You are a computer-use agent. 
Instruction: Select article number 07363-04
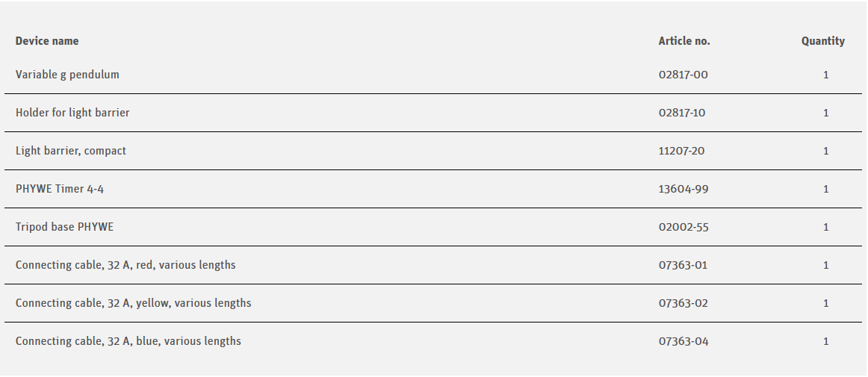[683, 341]
